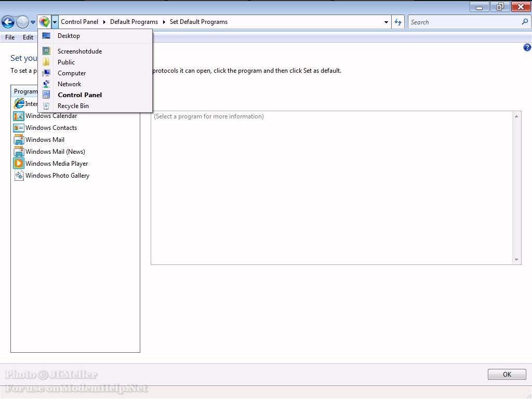Viewport: 532px width, 399px height.
Task: Click Default Programs breadcrumb
Action: (134, 22)
